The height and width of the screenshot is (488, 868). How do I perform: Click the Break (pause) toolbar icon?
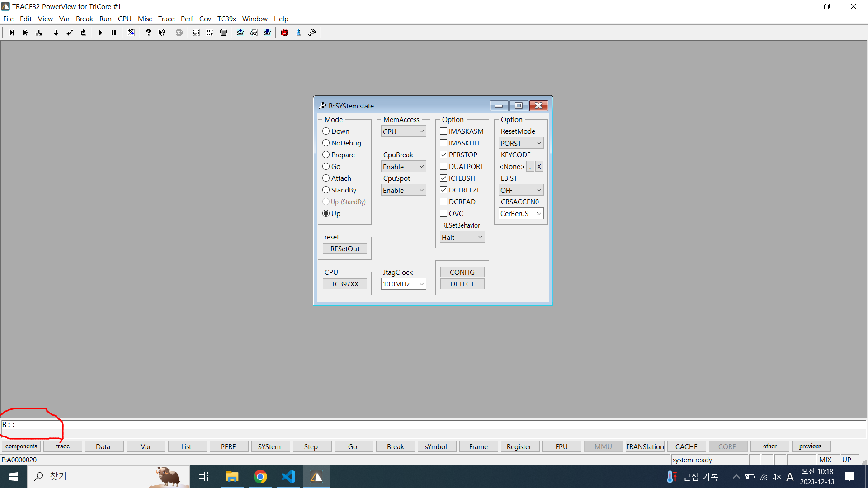tap(114, 33)
